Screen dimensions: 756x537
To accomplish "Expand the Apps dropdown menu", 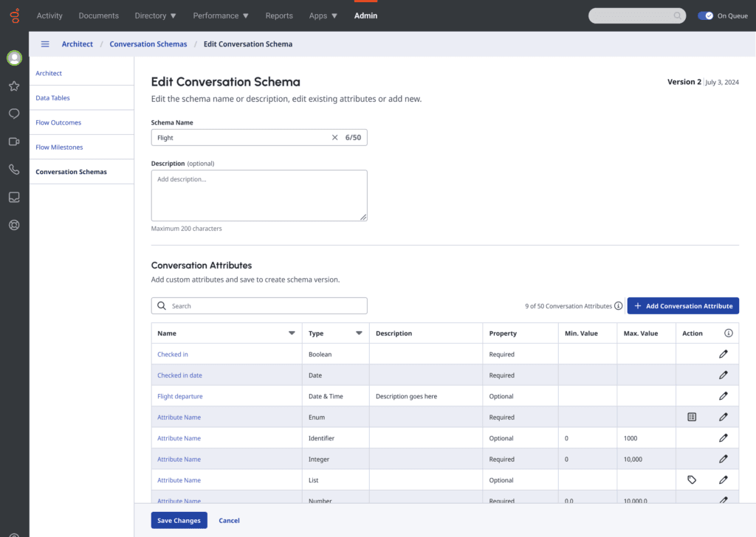I will click(x=323, y=15).
